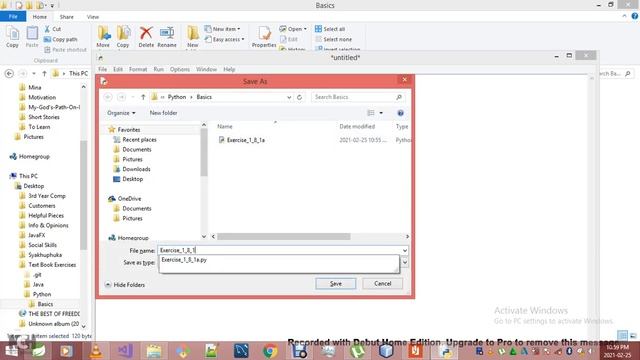Screen dimensions: 640x360
Task: Open the Organize dropdown in Save As dialog
Action: [x=121, y=113]
